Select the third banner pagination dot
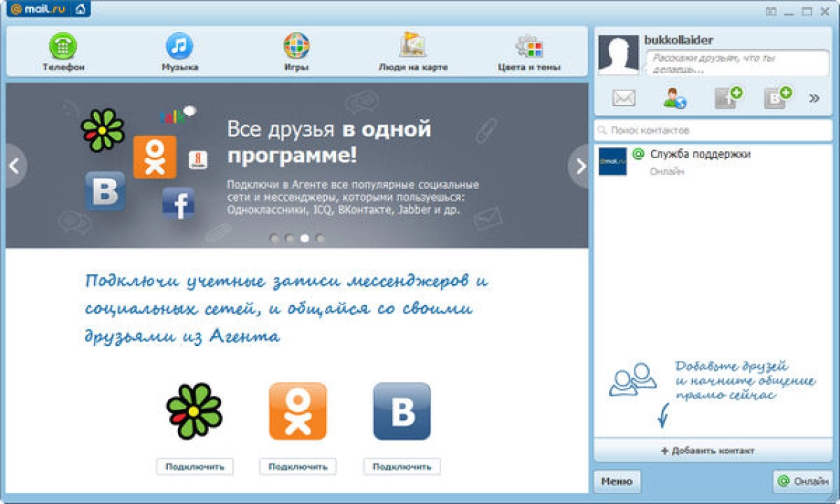840x504 pixels. [x=304, y=238]
